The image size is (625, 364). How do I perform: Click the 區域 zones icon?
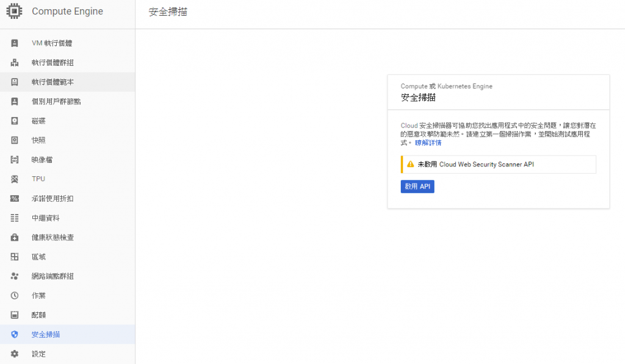(15, 257)
